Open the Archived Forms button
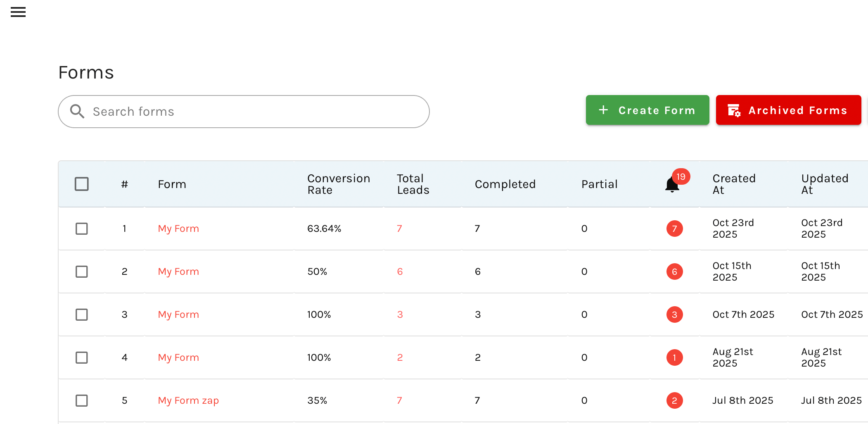This screenshot has height=424, width=868. [x=788, y=110]
